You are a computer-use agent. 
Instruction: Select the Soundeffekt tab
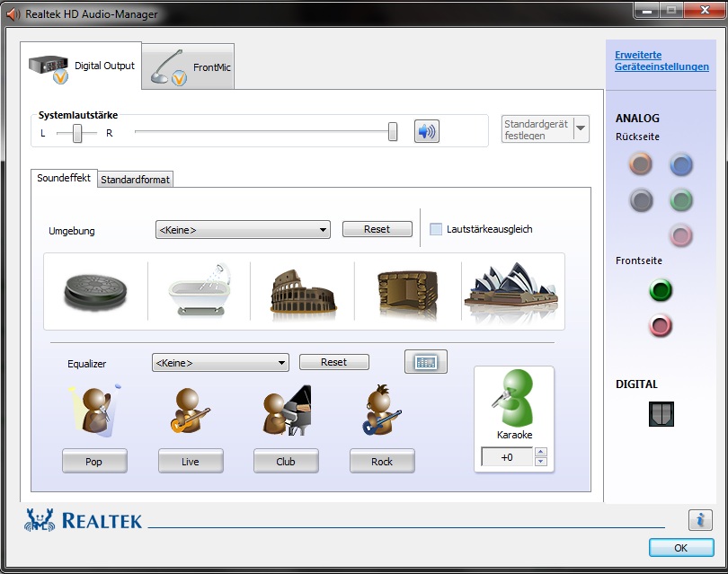click(x=64, y=178)
